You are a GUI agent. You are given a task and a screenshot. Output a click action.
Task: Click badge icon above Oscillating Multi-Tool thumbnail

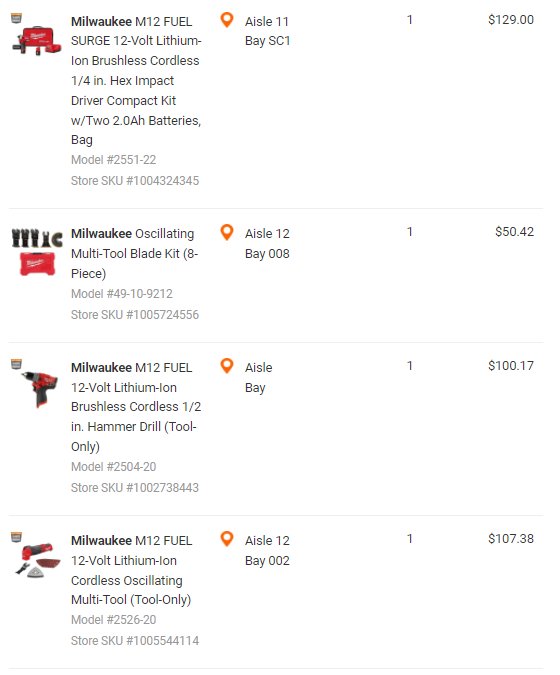click(x=16, y=537)
